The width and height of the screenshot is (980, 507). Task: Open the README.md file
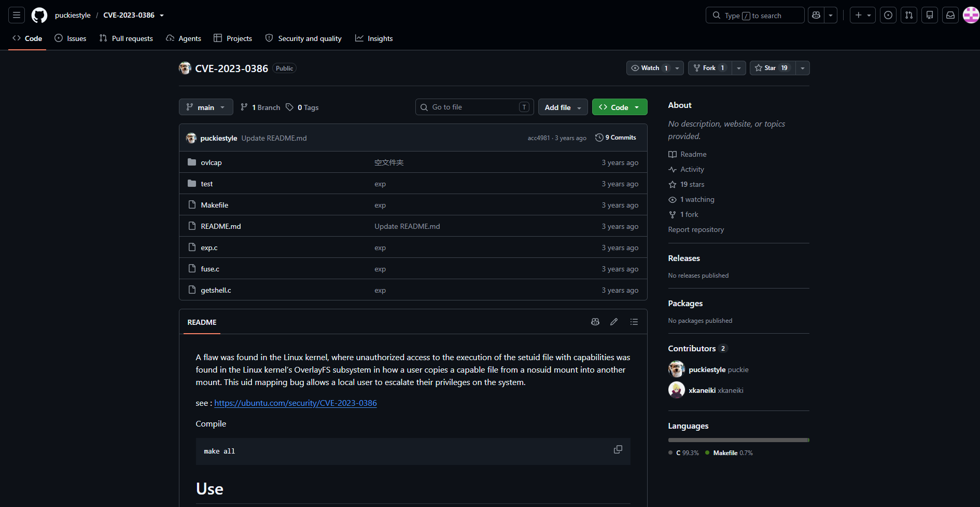(x=221, y=226)
